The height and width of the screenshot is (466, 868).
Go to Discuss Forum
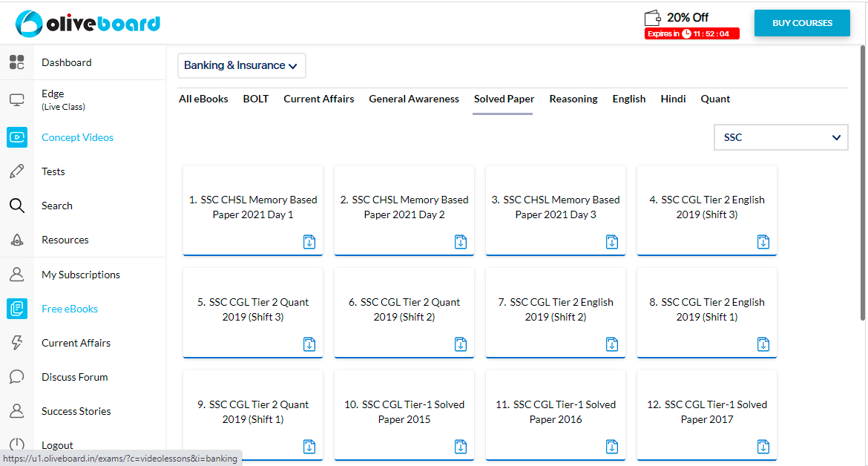coord(75,377)
